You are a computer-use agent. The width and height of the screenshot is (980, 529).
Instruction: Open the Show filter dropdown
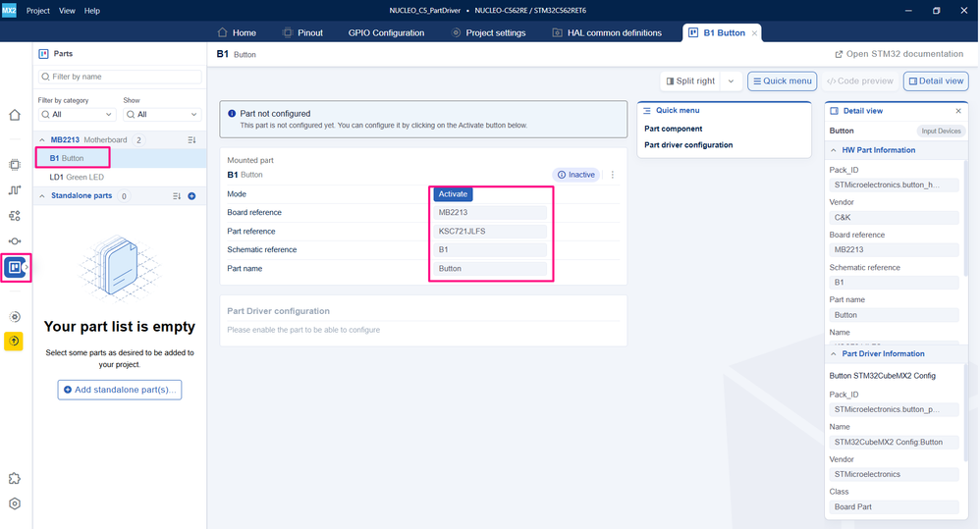161,114
